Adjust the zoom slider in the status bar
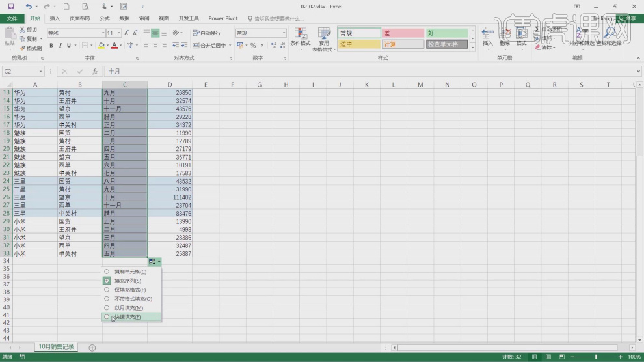 pyautogui.click(x=597, y=357)
